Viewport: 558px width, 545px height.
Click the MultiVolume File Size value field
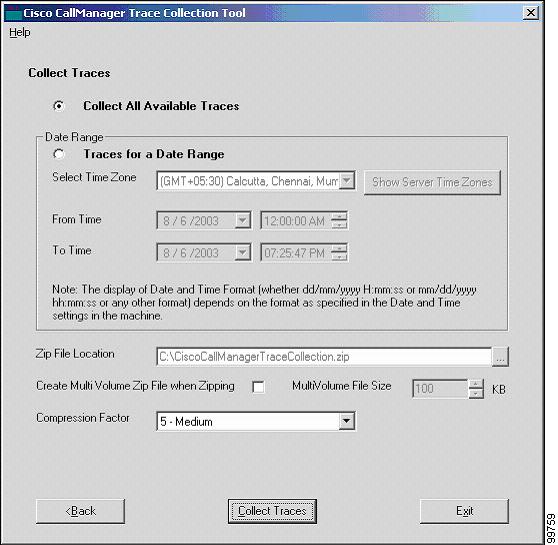tap(440, 388)
